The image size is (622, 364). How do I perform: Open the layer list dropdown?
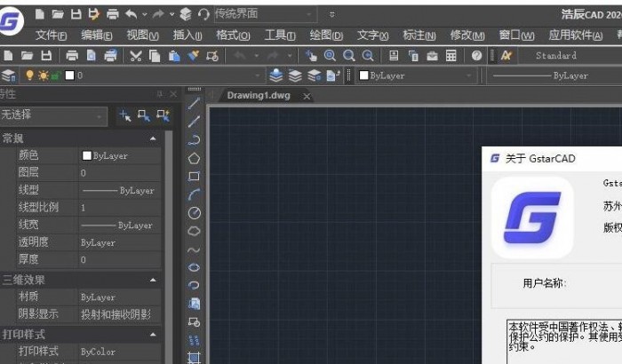point(258,75)
